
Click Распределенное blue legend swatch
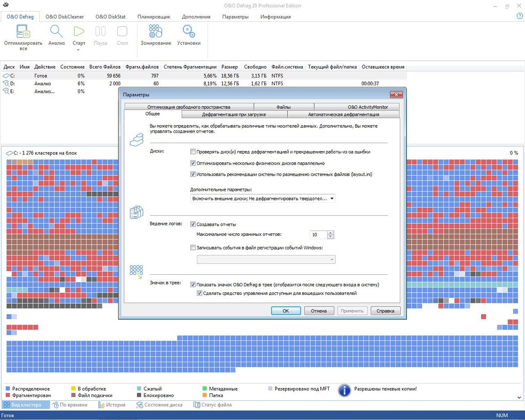click(x=8, y=388)
